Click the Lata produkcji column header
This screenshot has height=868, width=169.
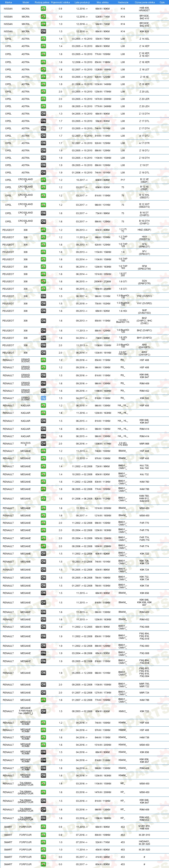(x=82, y=2)
